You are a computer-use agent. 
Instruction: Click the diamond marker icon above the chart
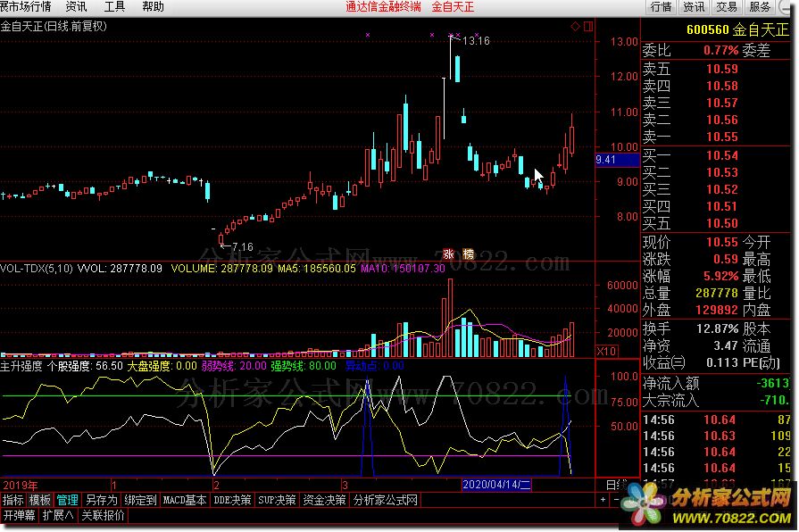click(x=575, y=26)
